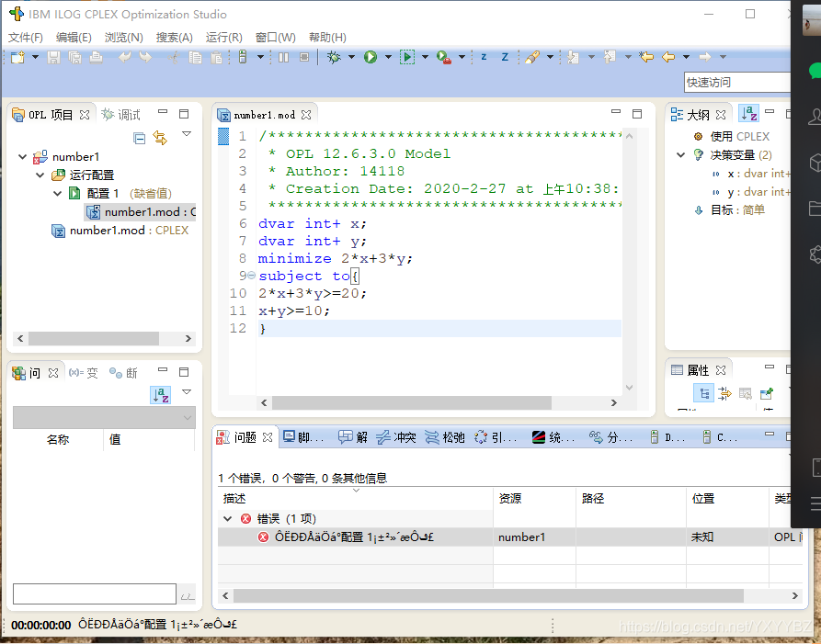This screenshot has height=644, width=821.
Task: Click the large uppercase Z toolbar icon
Action: [x=505, y=57]
